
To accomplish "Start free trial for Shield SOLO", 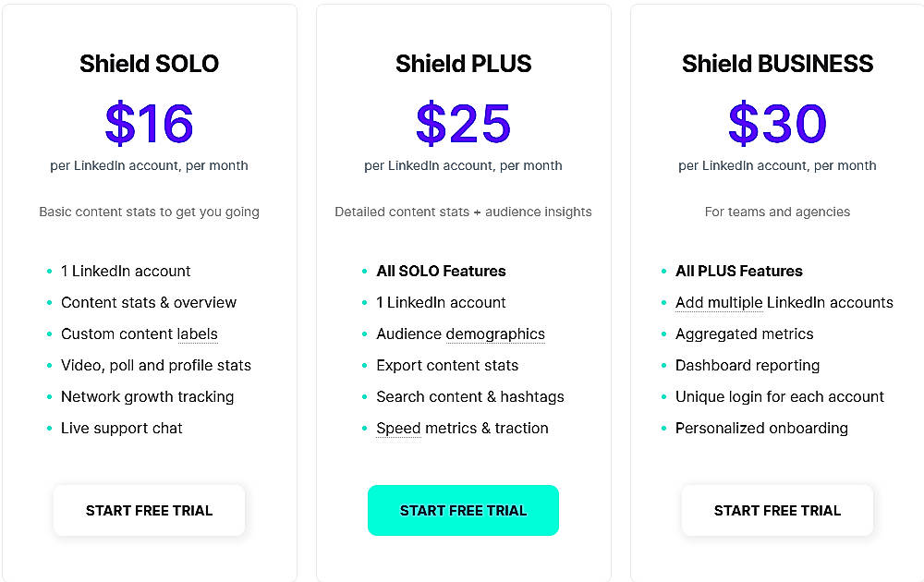I will pyautogui.click(x=149, y=510).
